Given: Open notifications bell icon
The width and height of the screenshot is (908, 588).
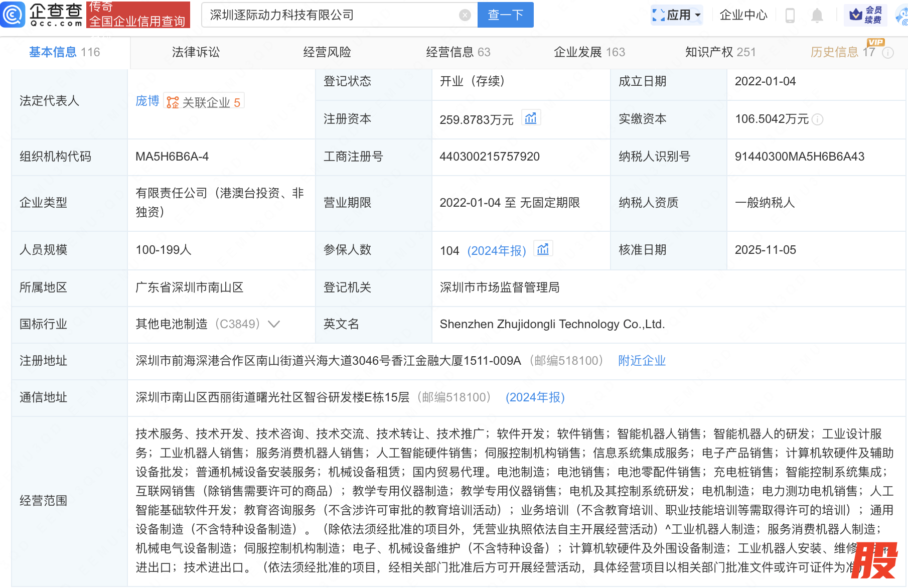Looking at the screenshot, I should click(817, 16).
